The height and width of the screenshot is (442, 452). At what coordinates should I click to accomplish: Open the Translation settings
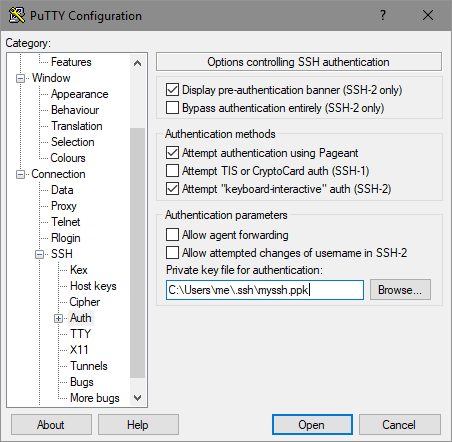click(x=77, y=126)
